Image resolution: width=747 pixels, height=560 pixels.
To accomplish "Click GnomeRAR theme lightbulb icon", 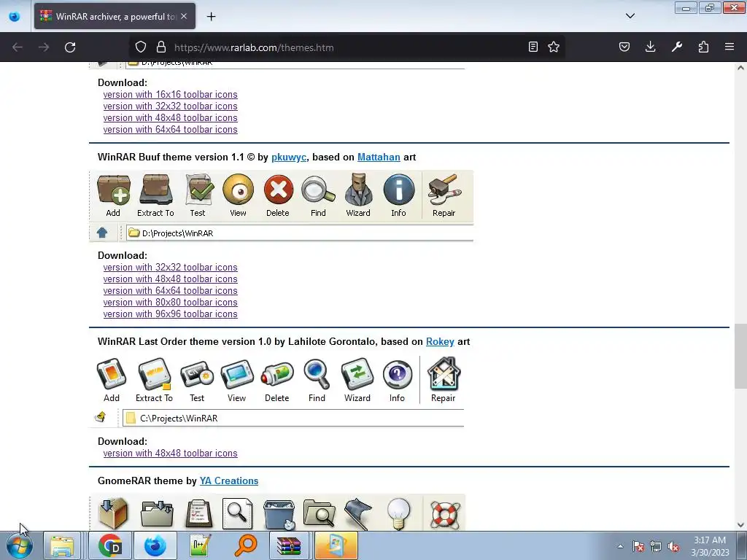I will click(399, 514).
